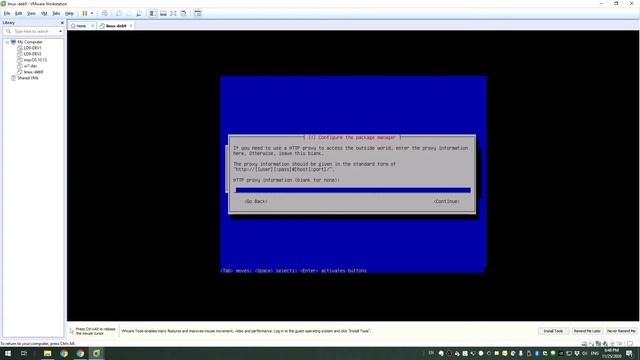This screenshot has width=640, height=360.
Task: Switch to the Home tab
Action: [x=81, y=26]
